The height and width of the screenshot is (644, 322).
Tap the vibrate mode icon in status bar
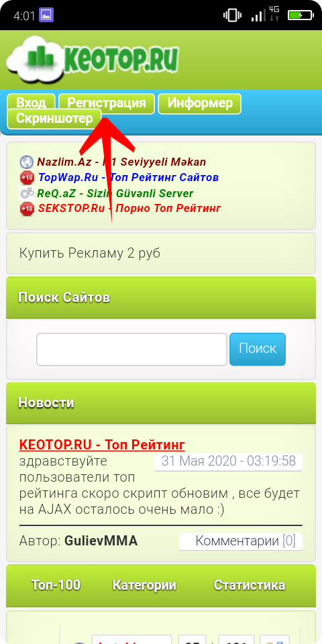[x=233, y=15]
